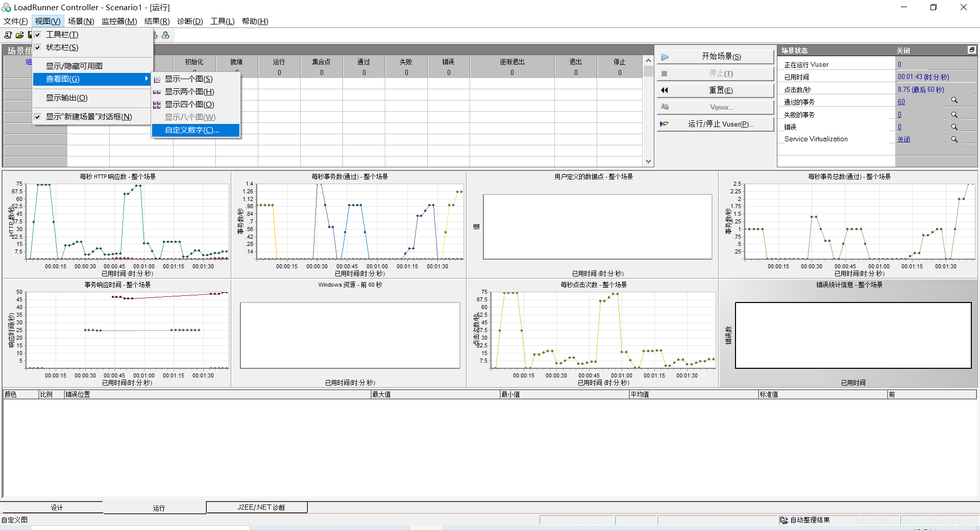
Task: Click the 错误位置 column header
Action: pyautogui.click(x=217, y=394)
